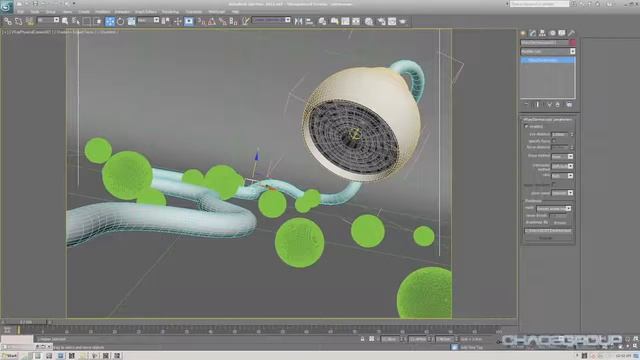
Task: Open the MAXScript menu
Action: pos(217,12)
